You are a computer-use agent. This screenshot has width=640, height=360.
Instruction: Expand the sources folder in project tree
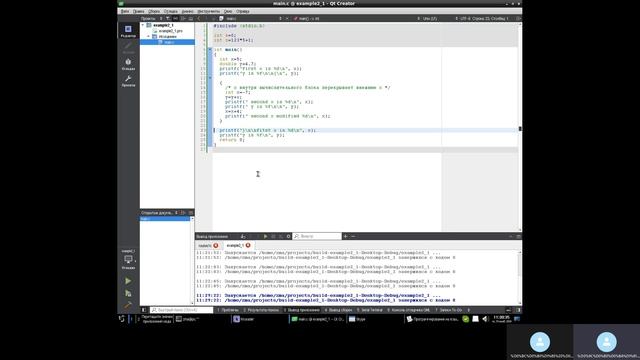[149, 36]
